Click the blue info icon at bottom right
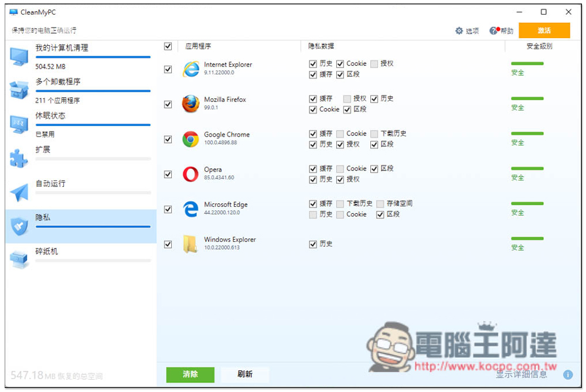 click(567, 374)
